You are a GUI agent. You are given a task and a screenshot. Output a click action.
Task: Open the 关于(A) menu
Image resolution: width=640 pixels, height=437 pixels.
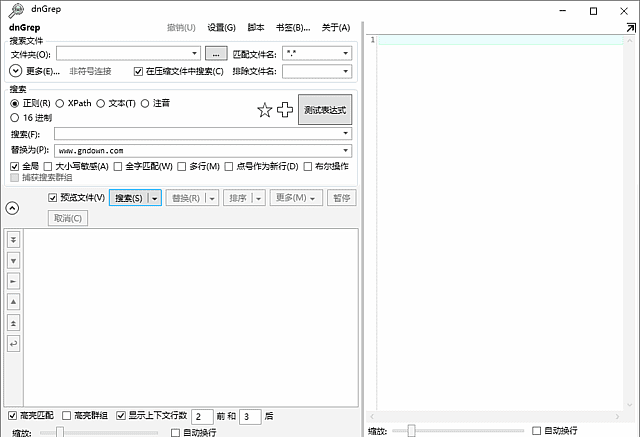[x=336, y=28]
